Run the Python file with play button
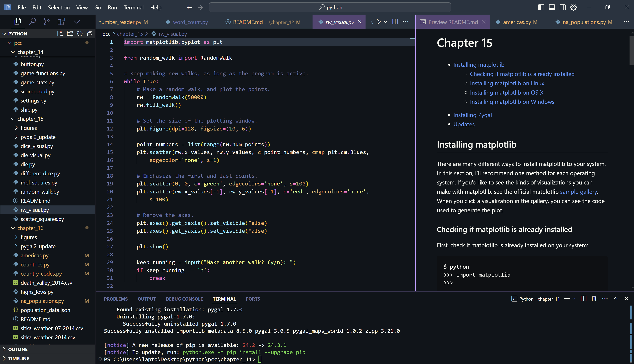Viewport: 634px width, 364px height. click(x=378, y=22)
